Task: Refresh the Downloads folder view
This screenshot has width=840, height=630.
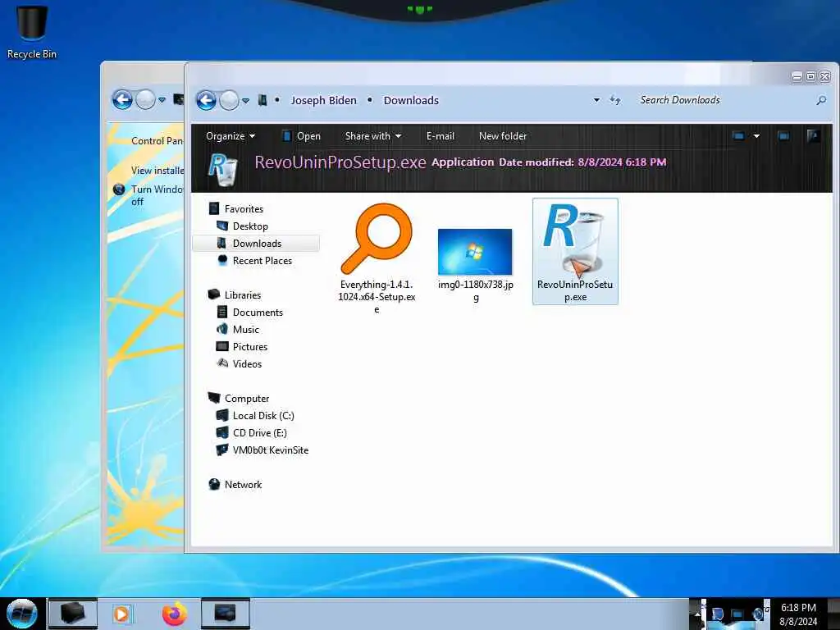Action: 615,100
